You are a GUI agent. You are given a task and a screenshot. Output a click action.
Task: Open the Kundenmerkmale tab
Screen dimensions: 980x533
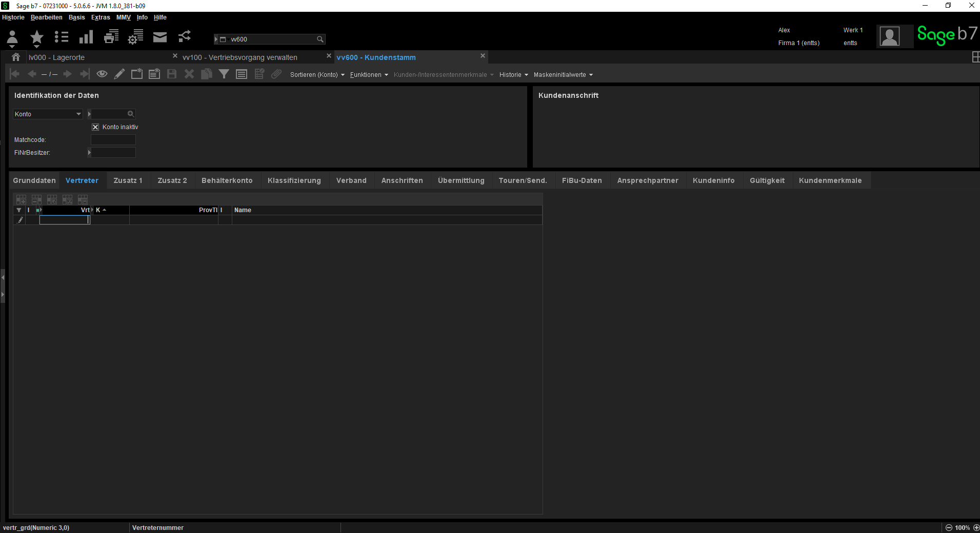click(x=830, y=180)
